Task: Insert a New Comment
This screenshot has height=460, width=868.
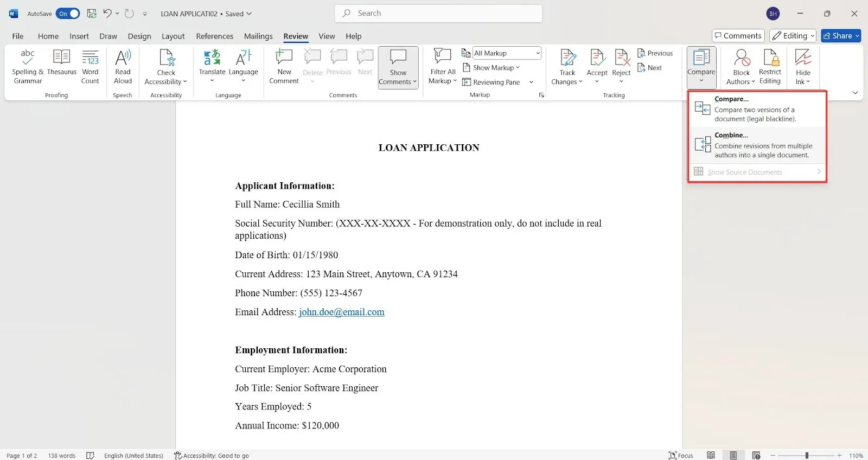Action: [x=284, y=67]
